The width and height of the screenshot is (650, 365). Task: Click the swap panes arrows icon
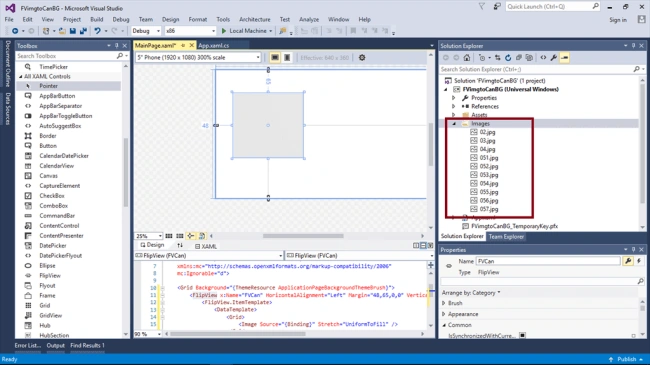[x=180, y=246]
